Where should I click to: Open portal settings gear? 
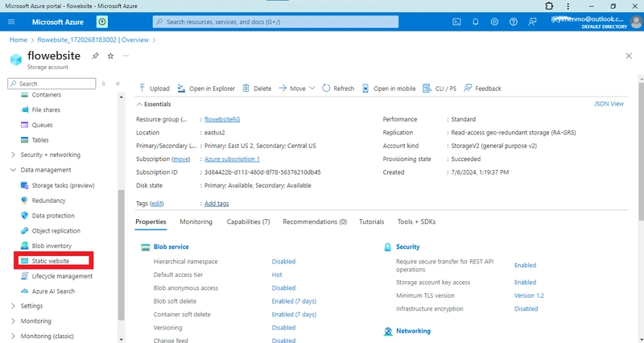click(494, 22)
